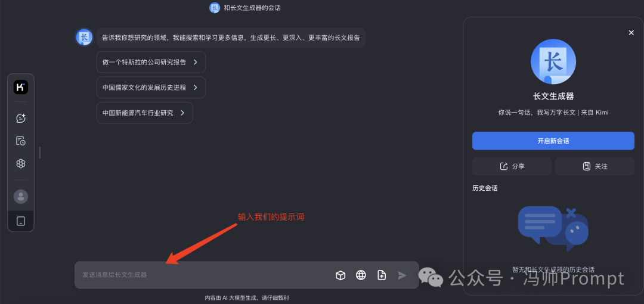Click the header avatar next to conversation title
The width and height of the screenshot is (644, 304).
tap(215, 7)
